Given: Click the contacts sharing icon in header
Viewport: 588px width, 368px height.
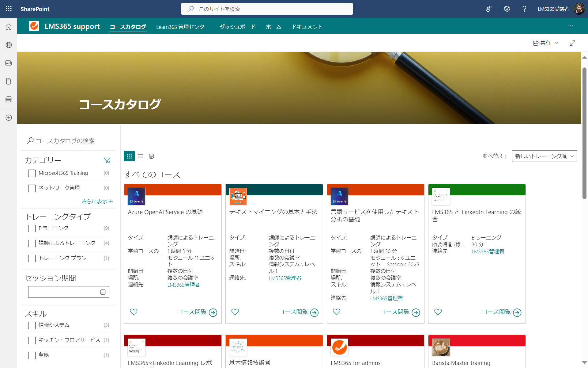Looking at the screenshot, I should click(489, 9).
